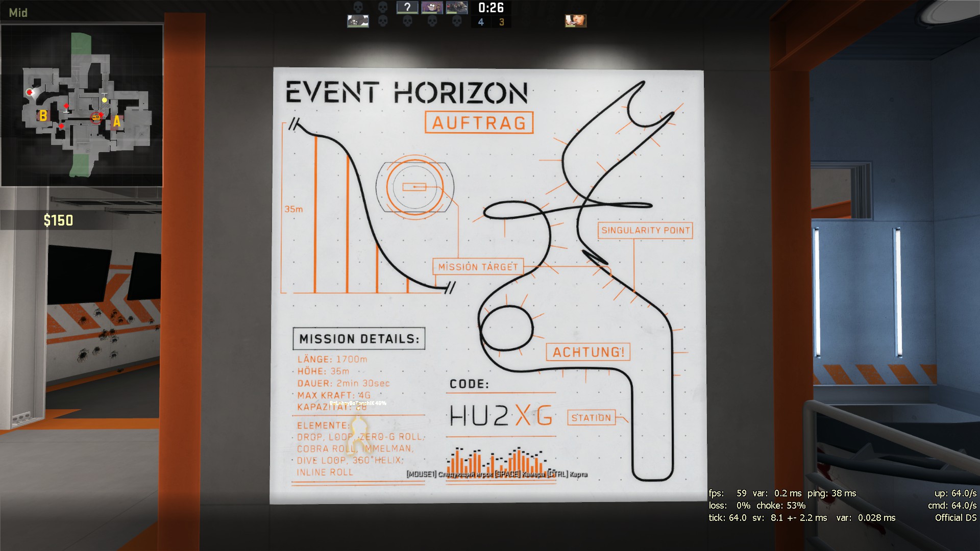Click the $150 money indicator
The image size is (980, 551).
[58, 220]
